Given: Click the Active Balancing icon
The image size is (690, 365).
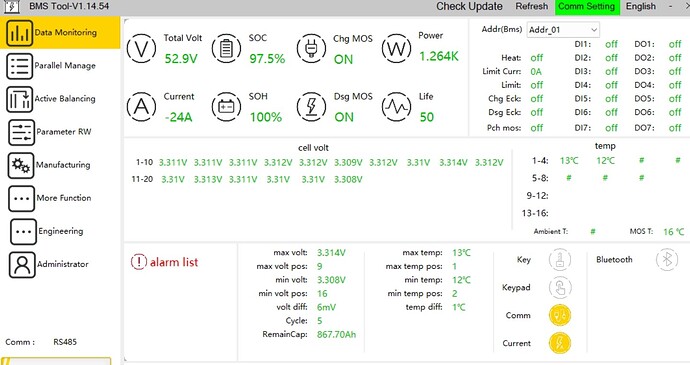Looking at the screenshot, I should click(x=19, y=99).
